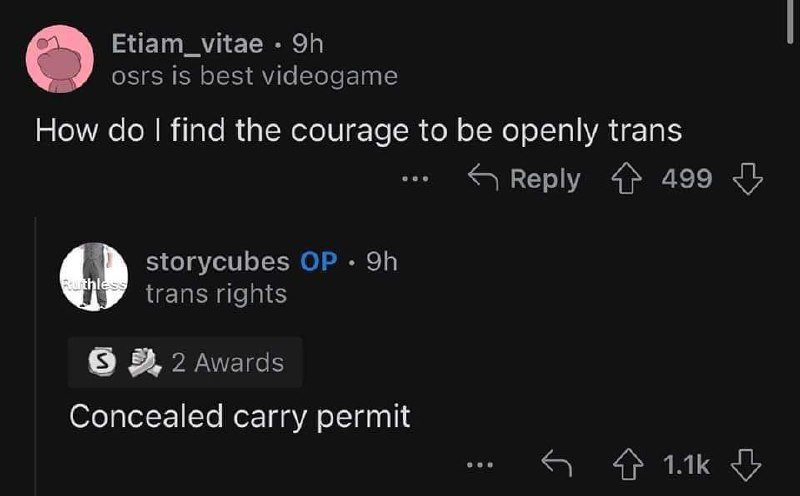
Task: Click reply arrow on storycubes comment
Action: point(557,463)
